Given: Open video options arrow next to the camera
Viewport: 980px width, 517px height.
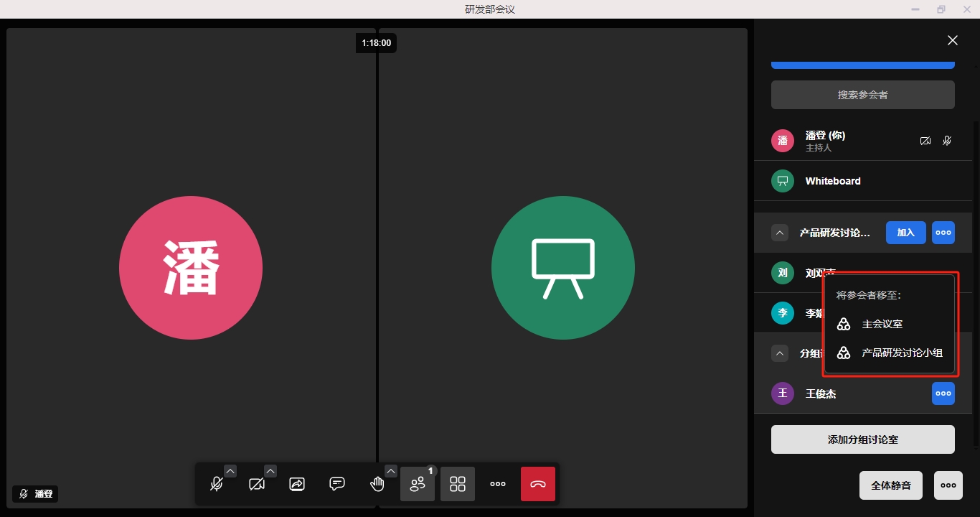Looking at the screenshot, I should 270,471.
